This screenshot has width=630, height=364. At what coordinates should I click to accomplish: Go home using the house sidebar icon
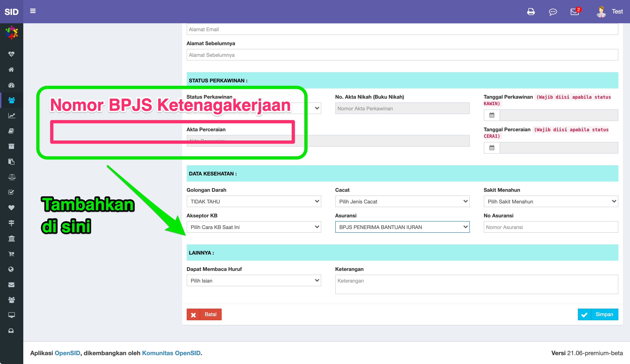11,70
